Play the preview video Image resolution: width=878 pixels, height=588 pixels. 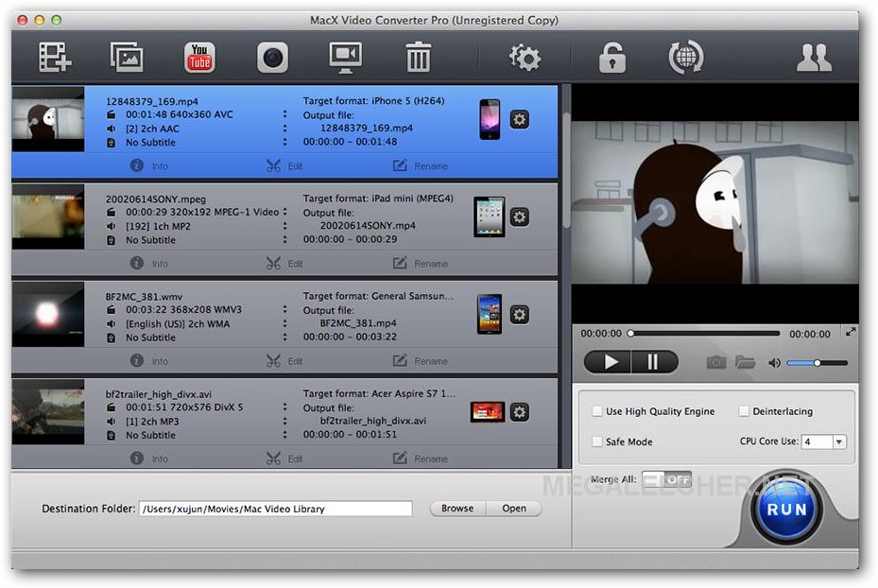(x=610, y=362)
